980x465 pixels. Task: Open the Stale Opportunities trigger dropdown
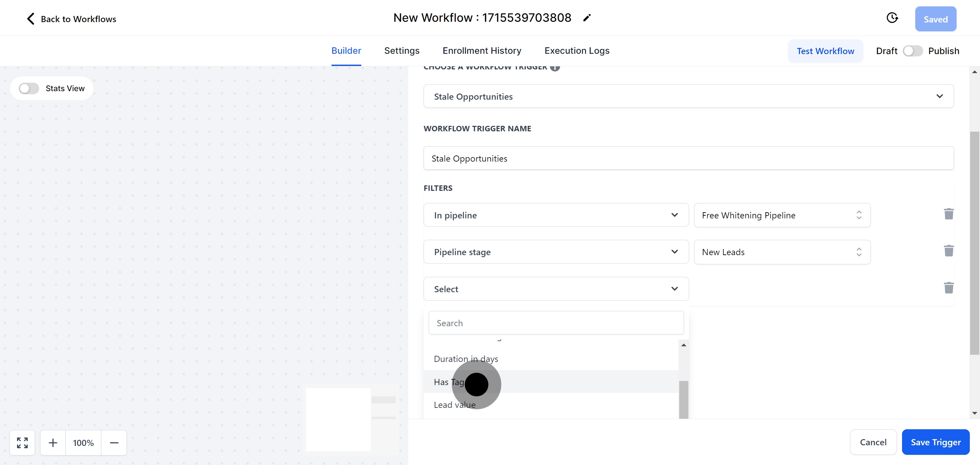(688, 96)
